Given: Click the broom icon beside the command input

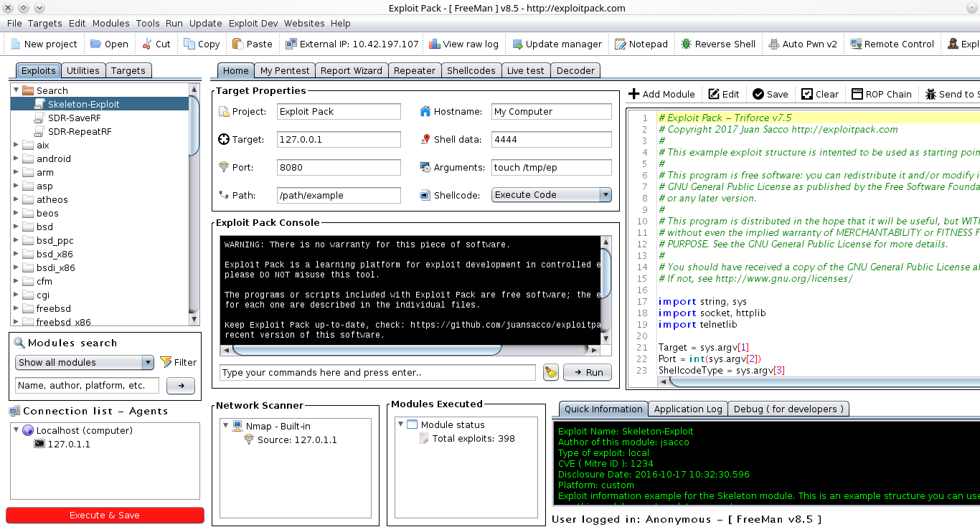Looking at the screenshot, I should tap(550, 372).
